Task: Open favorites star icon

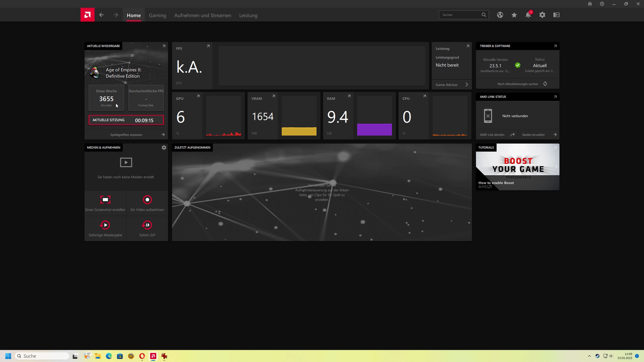Action: tap(514, 15)
